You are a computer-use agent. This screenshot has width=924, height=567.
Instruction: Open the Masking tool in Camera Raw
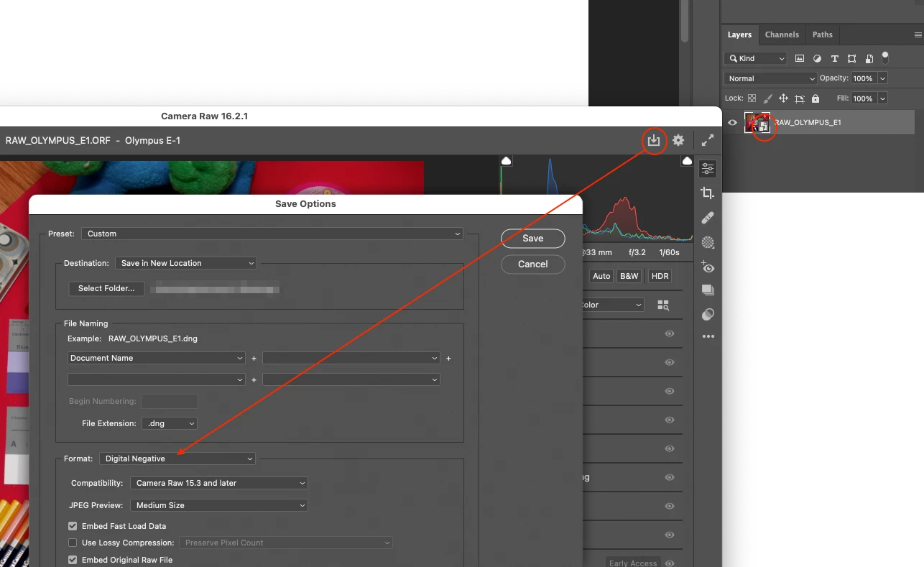708,242
